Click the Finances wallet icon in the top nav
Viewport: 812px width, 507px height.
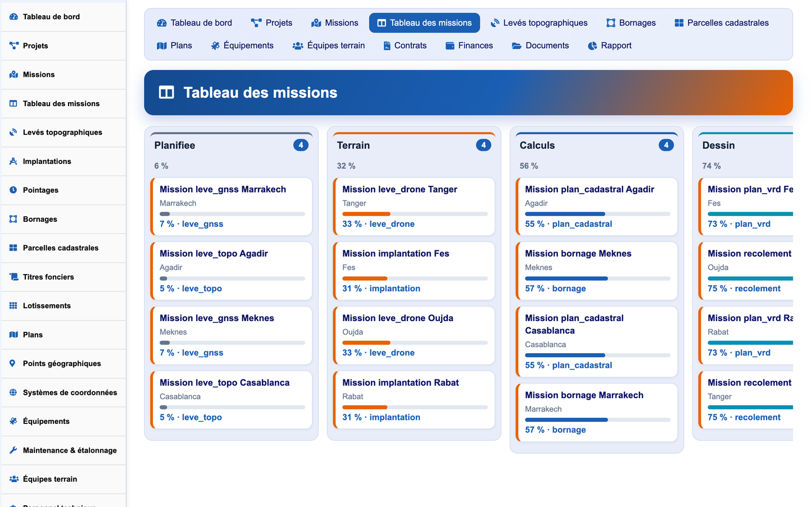coord(450,45)
